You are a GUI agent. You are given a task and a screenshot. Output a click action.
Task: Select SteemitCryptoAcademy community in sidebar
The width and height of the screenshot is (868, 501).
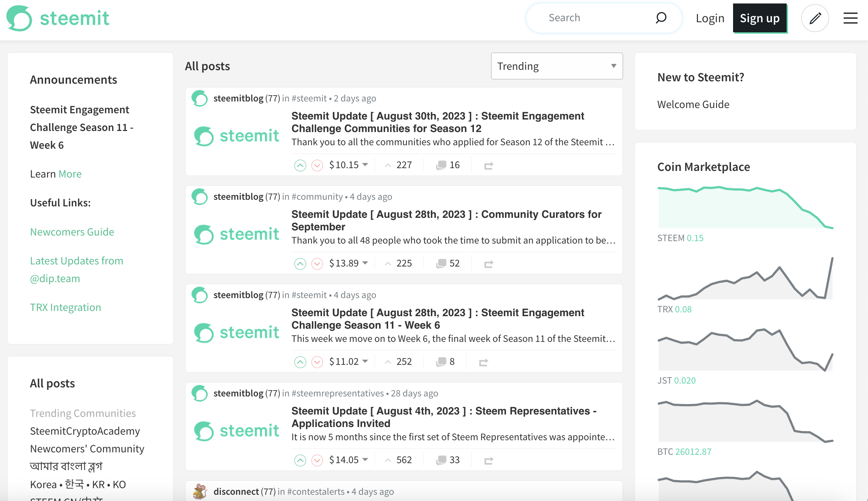(x=85, y=431)
